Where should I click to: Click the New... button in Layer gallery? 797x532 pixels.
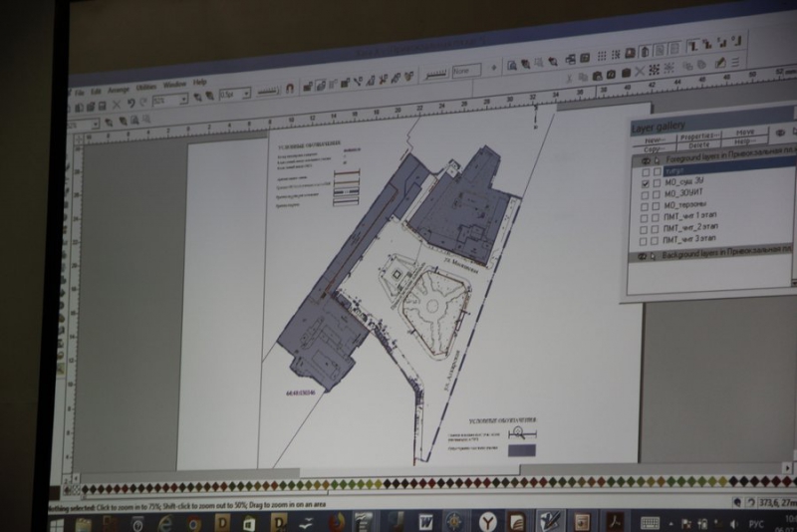point(653,140)
